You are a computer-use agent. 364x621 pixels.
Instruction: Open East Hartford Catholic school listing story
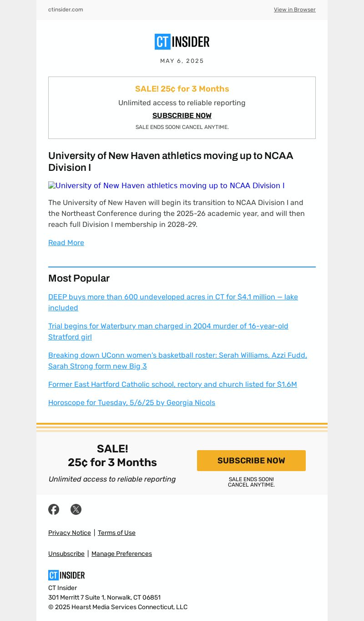coord(172,385)
